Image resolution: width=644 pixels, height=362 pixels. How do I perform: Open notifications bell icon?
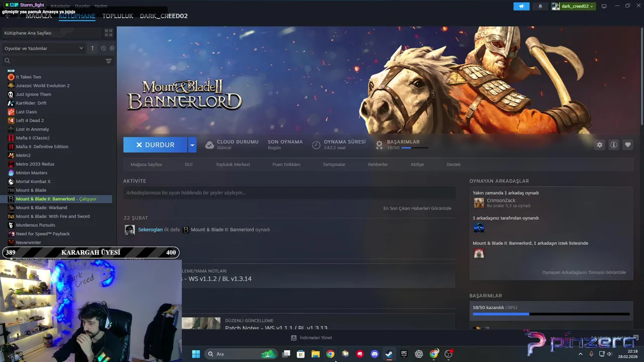[540, 6]
